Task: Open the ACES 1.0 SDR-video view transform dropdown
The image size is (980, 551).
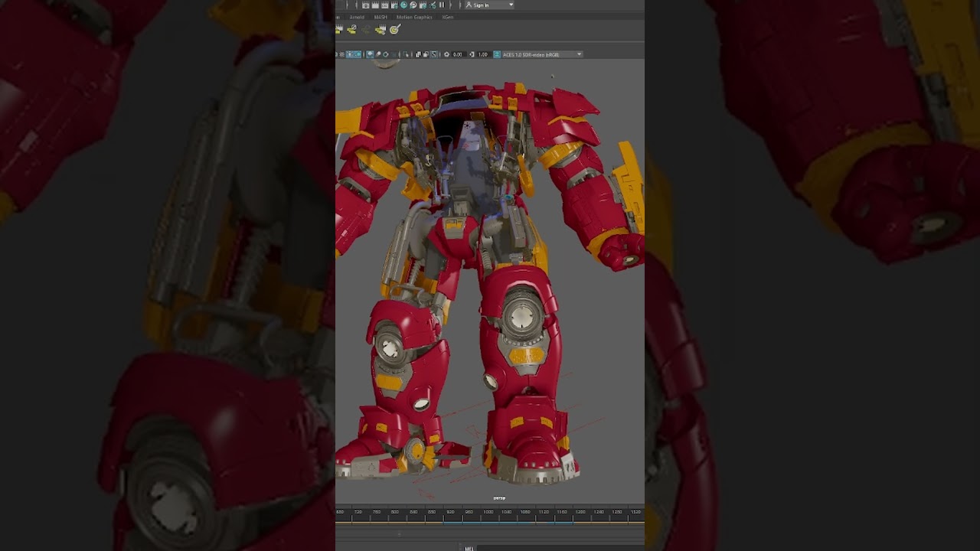Action: point(543,54)
